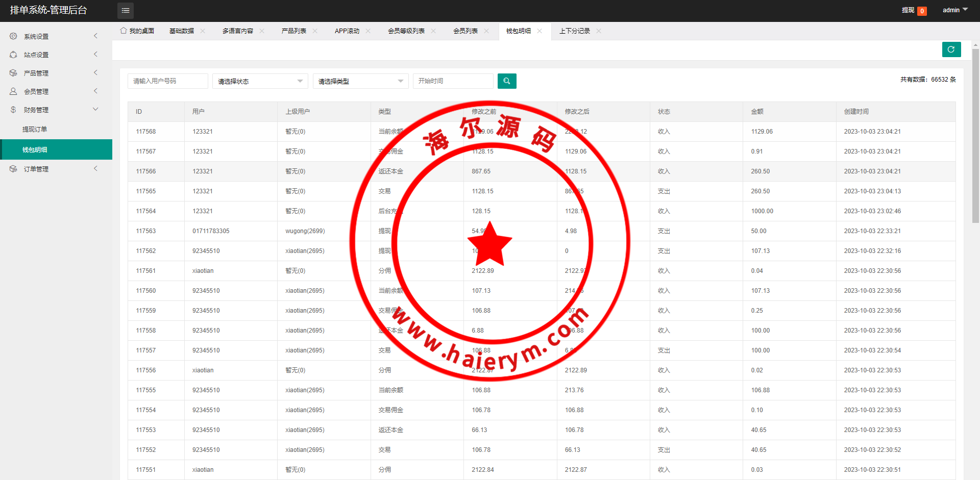Click the magnifier search button

[x=506, y=81]
